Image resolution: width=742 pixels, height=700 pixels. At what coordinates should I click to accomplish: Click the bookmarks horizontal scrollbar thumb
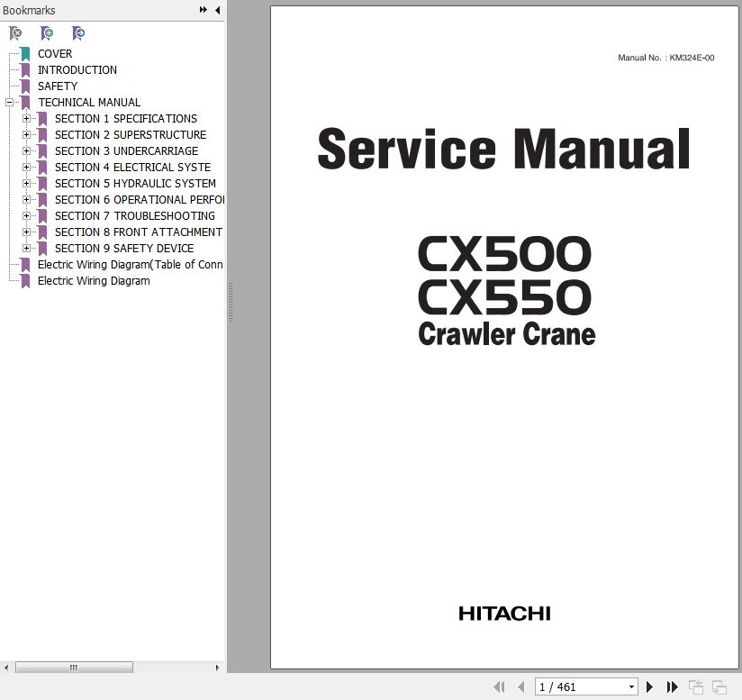[75, 668]
